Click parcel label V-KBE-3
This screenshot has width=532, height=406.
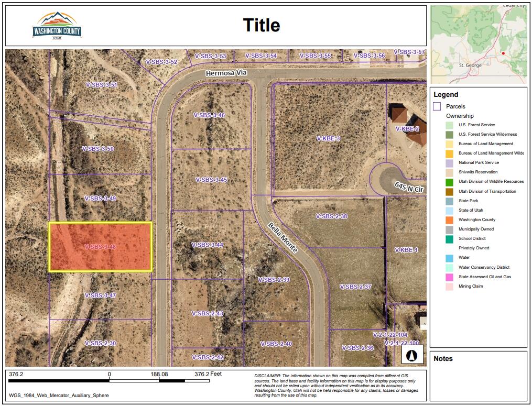point(329,138)
